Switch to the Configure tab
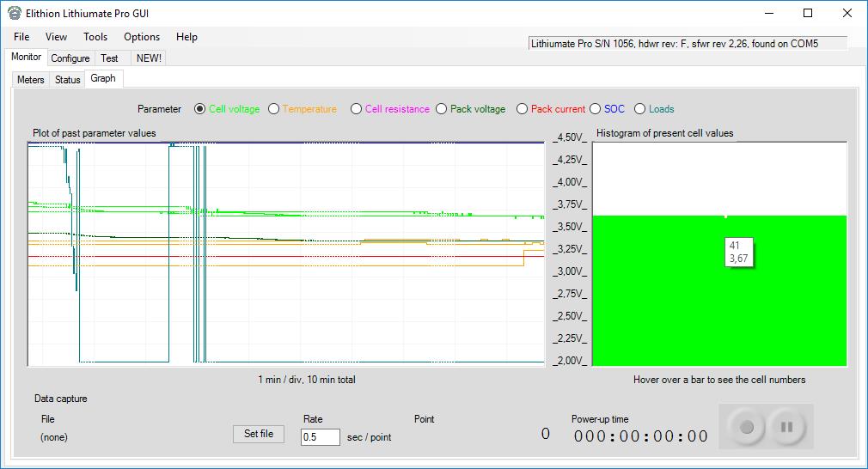The width and height of the screenshot is (868, 469). [70, 58]
